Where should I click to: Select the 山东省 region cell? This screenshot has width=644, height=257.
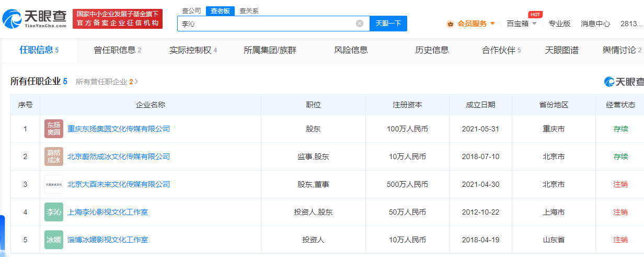pos(554,240)
